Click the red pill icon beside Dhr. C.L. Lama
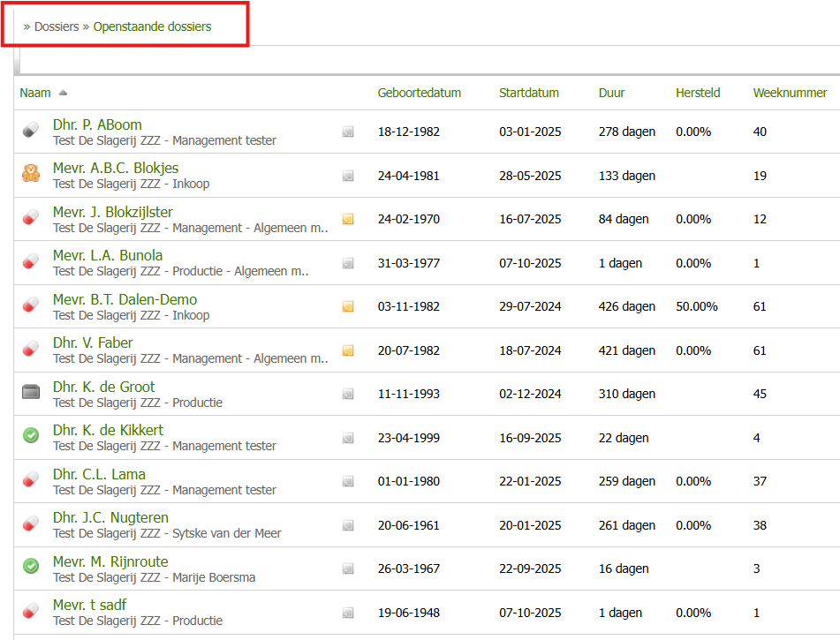 coord(31,480)
